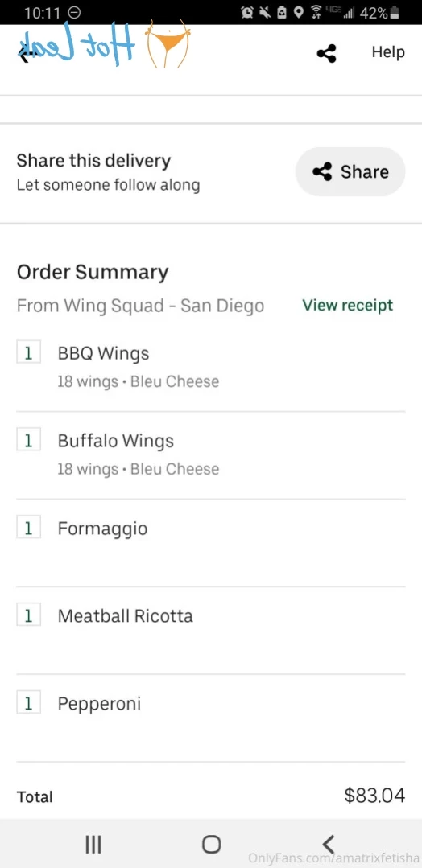422x868 pixels.
Task: Tap Android recent apps icon
Action: coord(93,844)
